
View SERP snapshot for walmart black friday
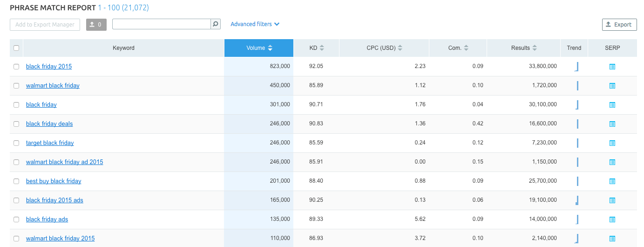click(612, 86)
